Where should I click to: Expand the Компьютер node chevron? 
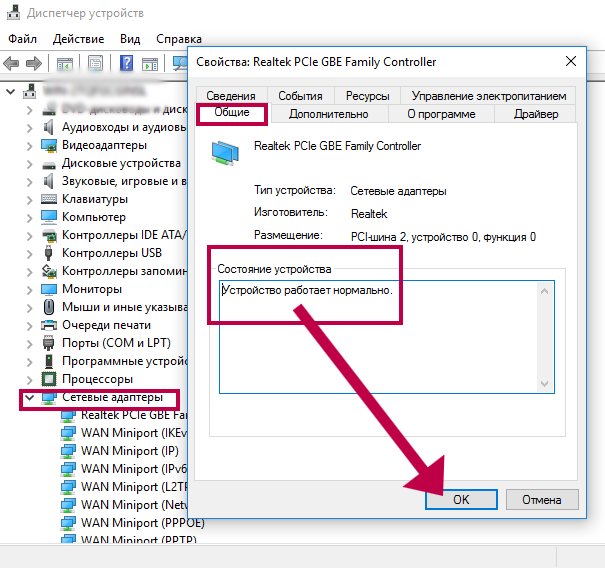tap(27, 217)
